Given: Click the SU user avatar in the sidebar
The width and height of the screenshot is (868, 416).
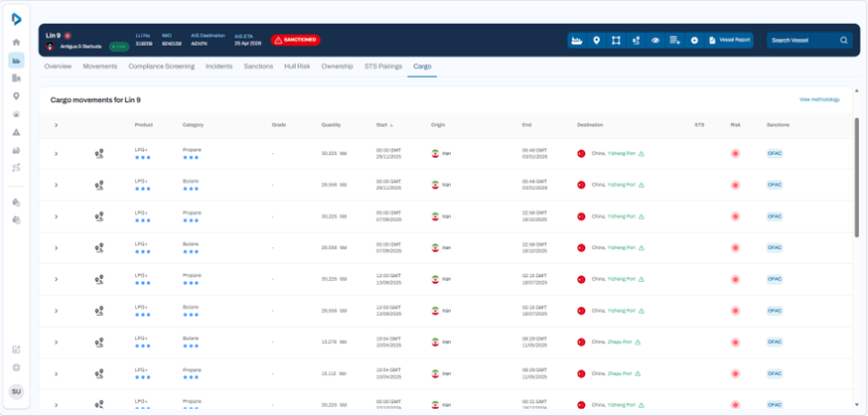Looking at the screenshot, I should click(16, 392).
